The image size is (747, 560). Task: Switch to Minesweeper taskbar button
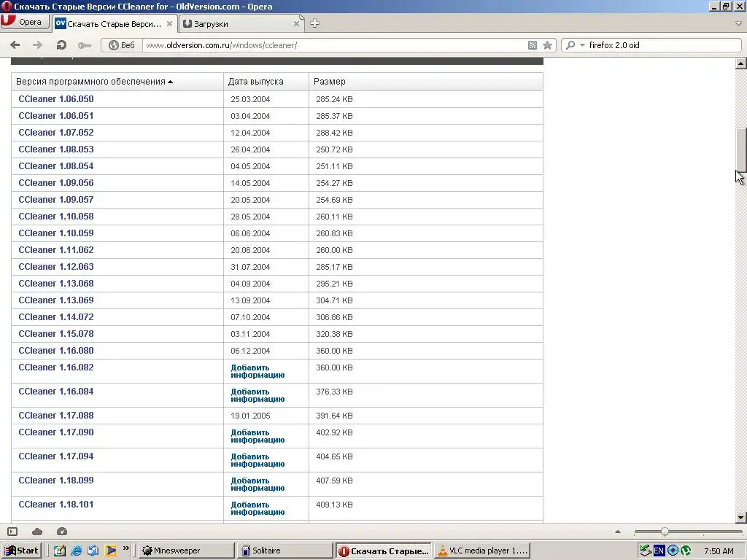tap(186, 551)
